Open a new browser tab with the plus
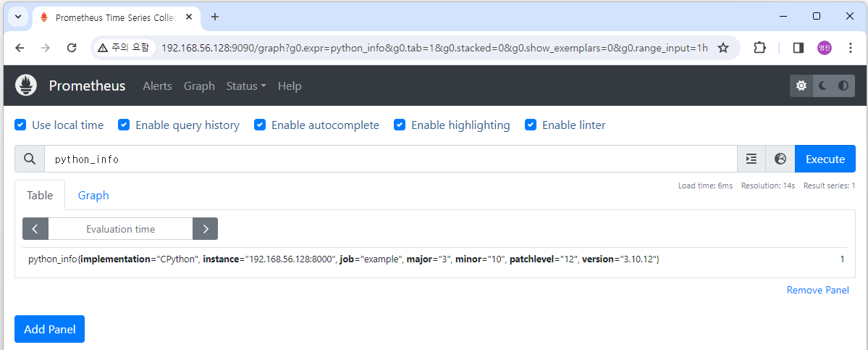868x350 pixels. tap(215, 17)
